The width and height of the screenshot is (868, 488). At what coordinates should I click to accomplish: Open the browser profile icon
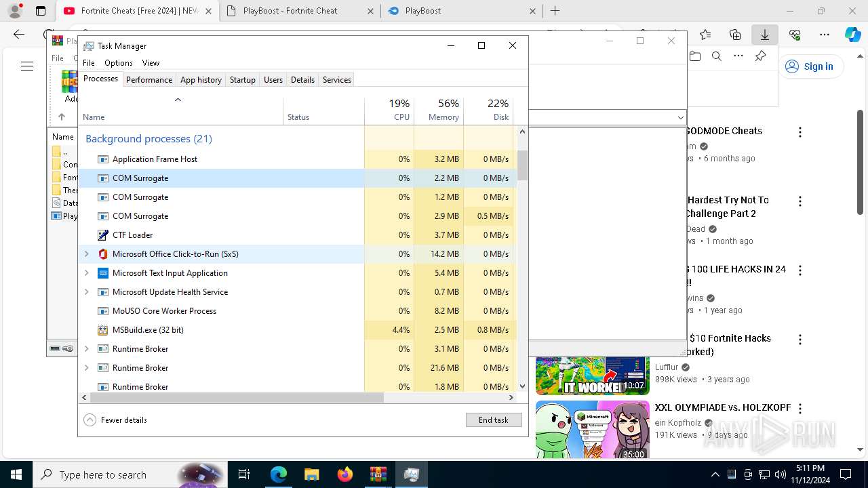click(x=15, y=11)
